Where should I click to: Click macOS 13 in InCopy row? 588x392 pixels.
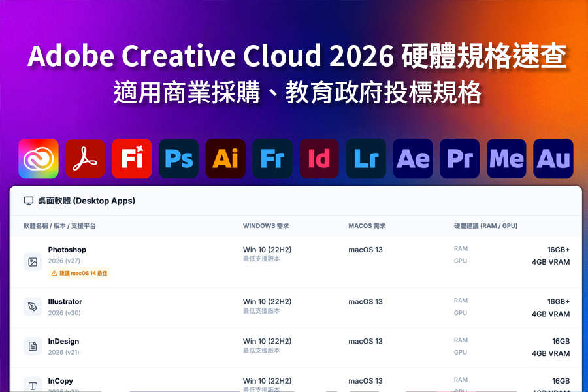coord(365,381)
